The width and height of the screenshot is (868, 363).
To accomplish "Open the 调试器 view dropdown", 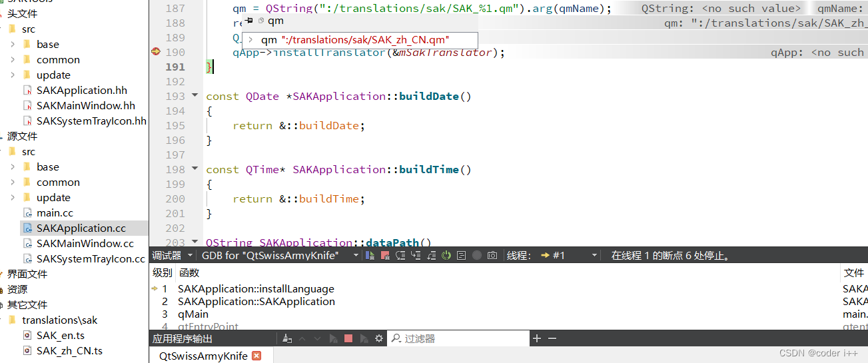I will click(173, 255).
